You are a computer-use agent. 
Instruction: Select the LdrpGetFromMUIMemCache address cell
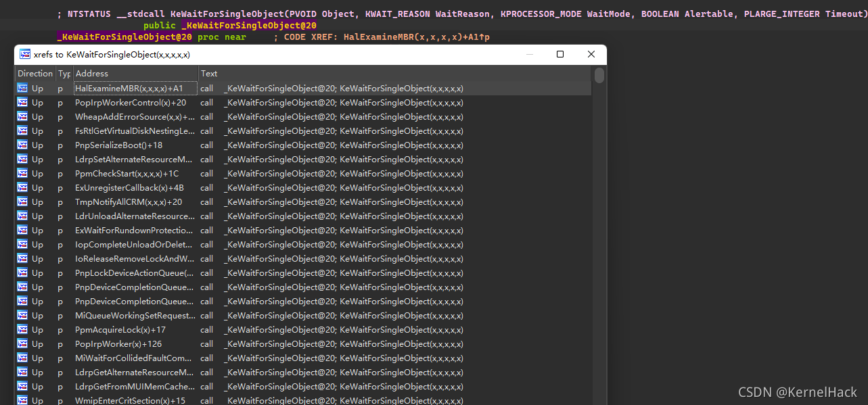[x=135, y=386]
